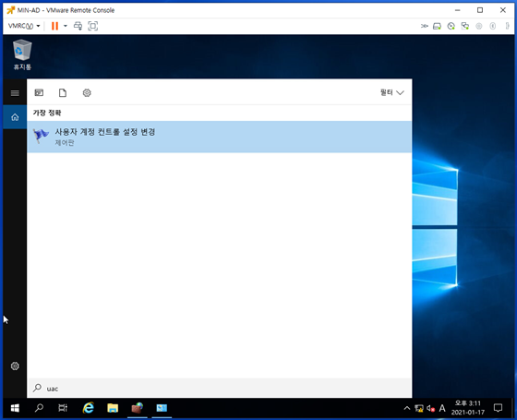Click the search box containing uac

click(220, 388)
